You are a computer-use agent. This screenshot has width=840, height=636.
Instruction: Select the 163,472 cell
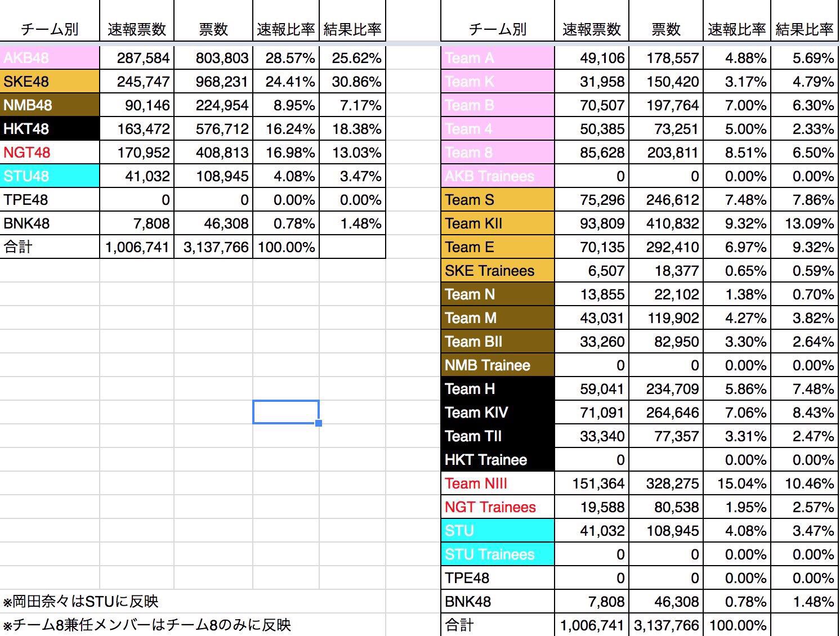click(x=137, y=129)
